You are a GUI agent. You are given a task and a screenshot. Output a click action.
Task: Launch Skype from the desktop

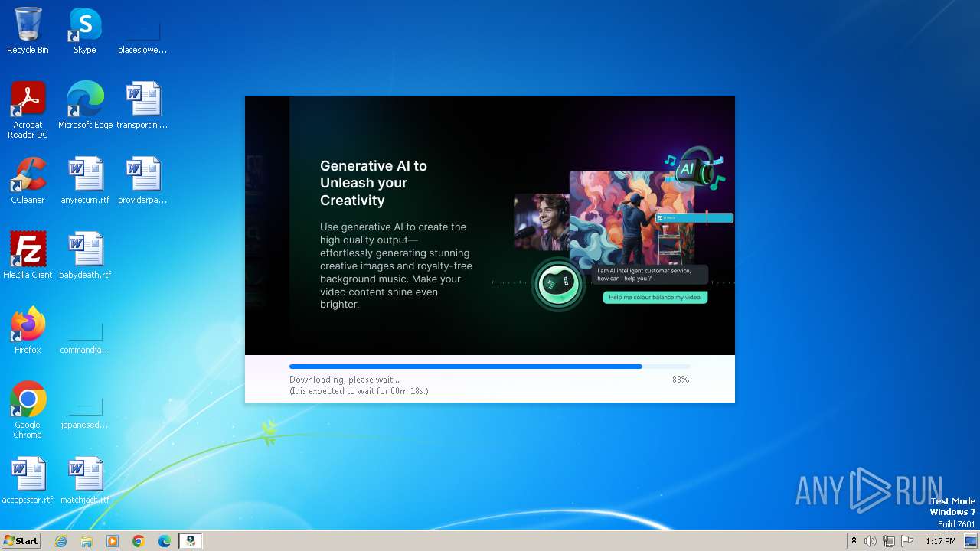coord(85,31)
